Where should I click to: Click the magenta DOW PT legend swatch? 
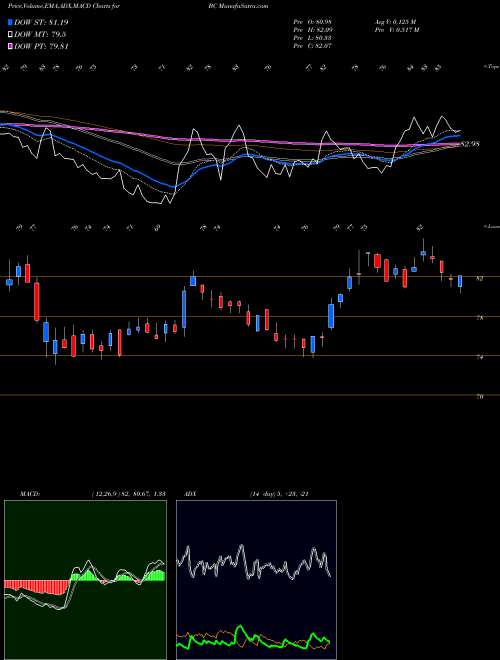[11, 46]
